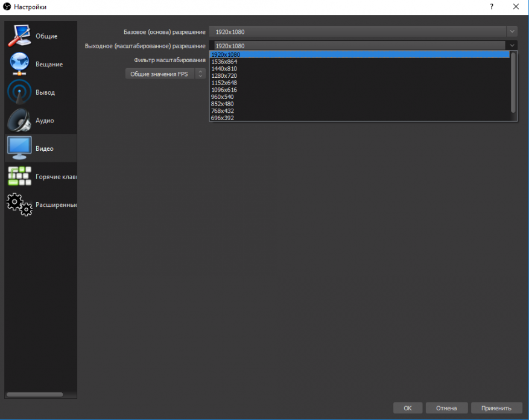Click the Базовое (основа) разрешение label
The width and height of the screenshot is (529, 420).
pos(165,32)
